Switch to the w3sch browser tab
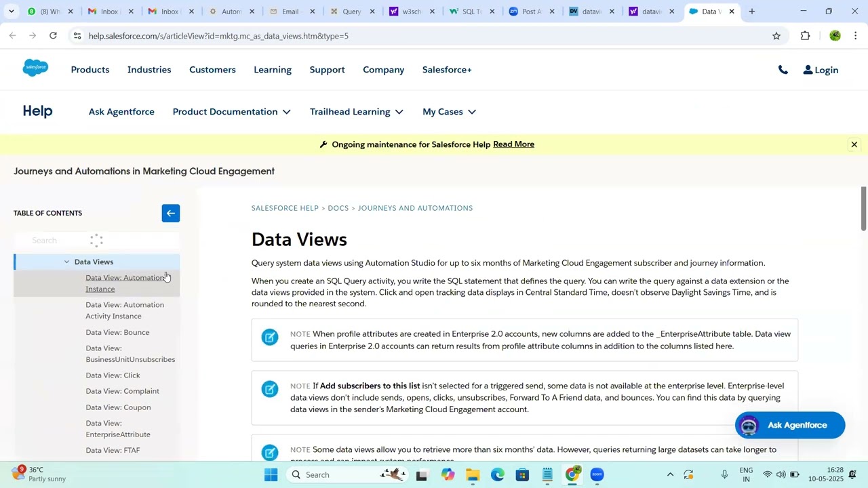Image resolution: width=868 pixels, height=488 pixels. click(412, 12)
